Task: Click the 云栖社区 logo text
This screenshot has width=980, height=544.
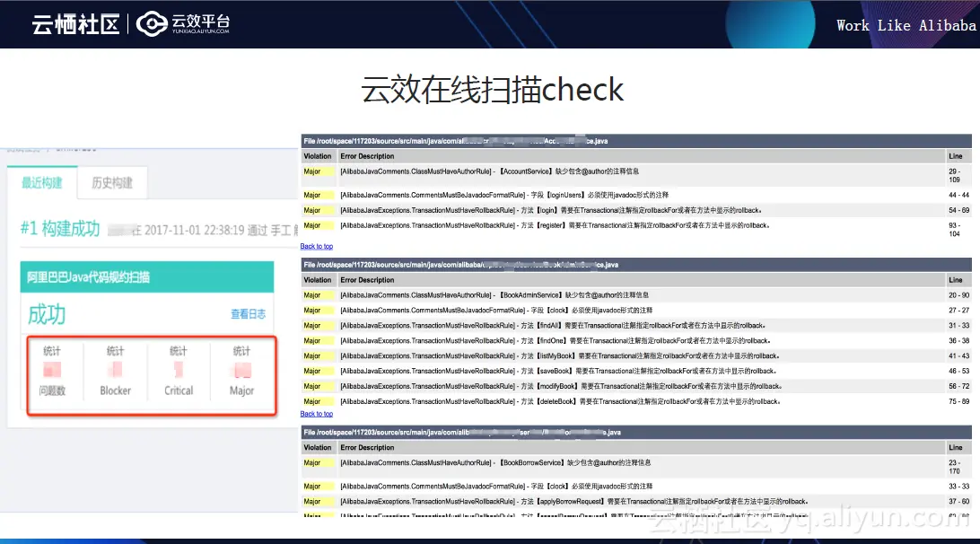Action: click(75, 24)
